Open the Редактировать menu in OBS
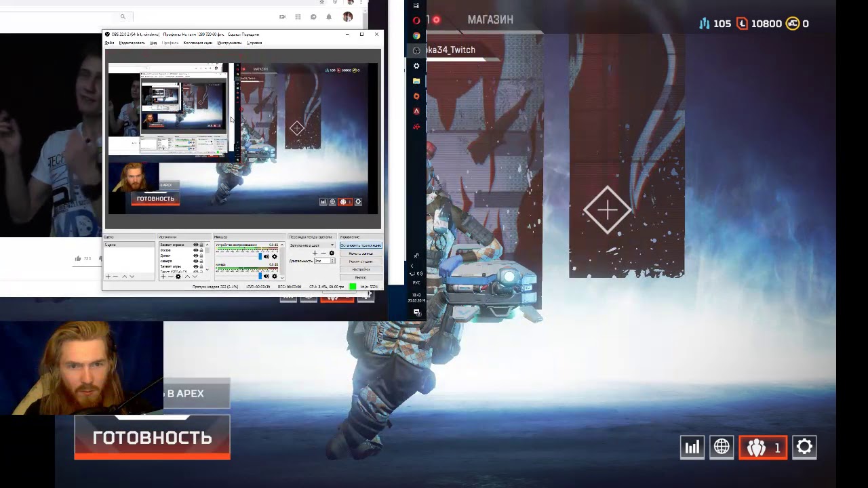868x488 pixels. 132,43
